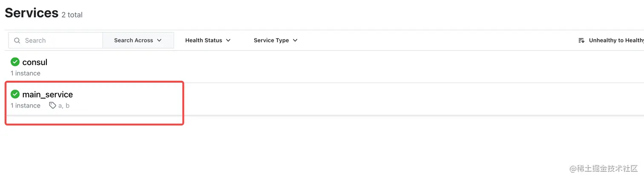Click the green passing icon for main_service
644x179 pixels.
point(15,94)
